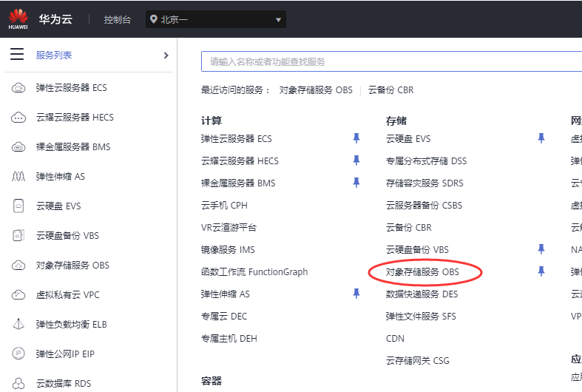Focus the service search input field
This screenshot has height=392, width=582.
[x=392, y=61]
